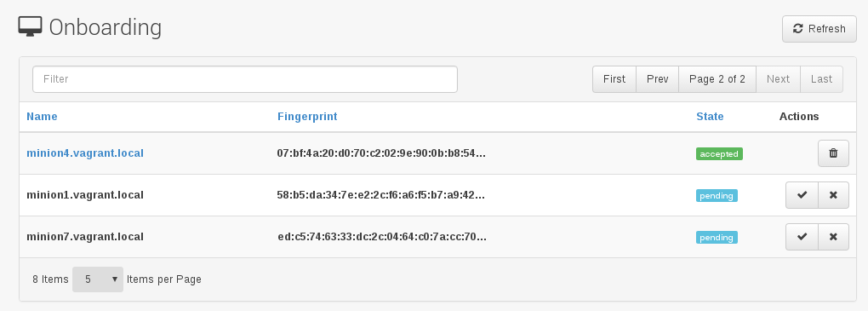
Task: Go to the First page
Action: pyautogui.click(x=614, y=79)
